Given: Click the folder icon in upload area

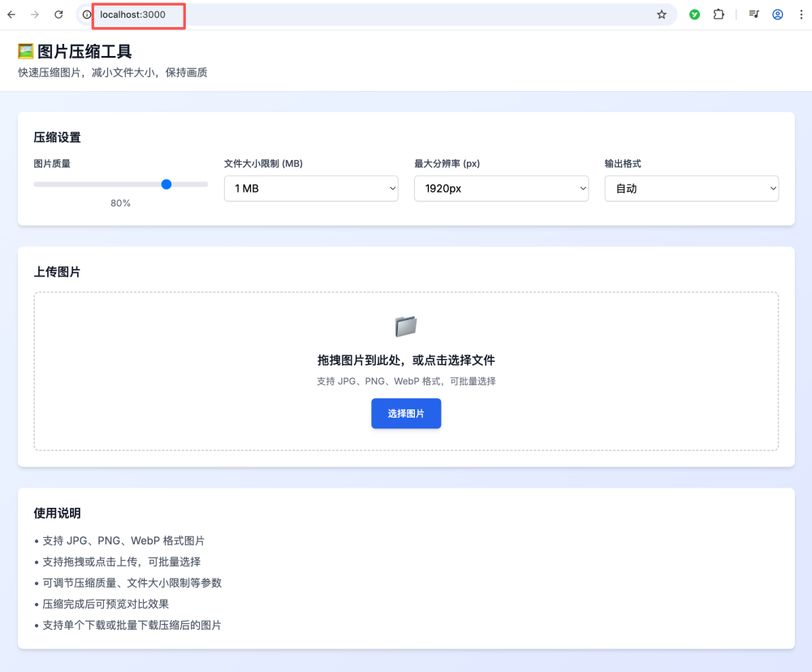Looking at the screenshot, I should (406, 326).
